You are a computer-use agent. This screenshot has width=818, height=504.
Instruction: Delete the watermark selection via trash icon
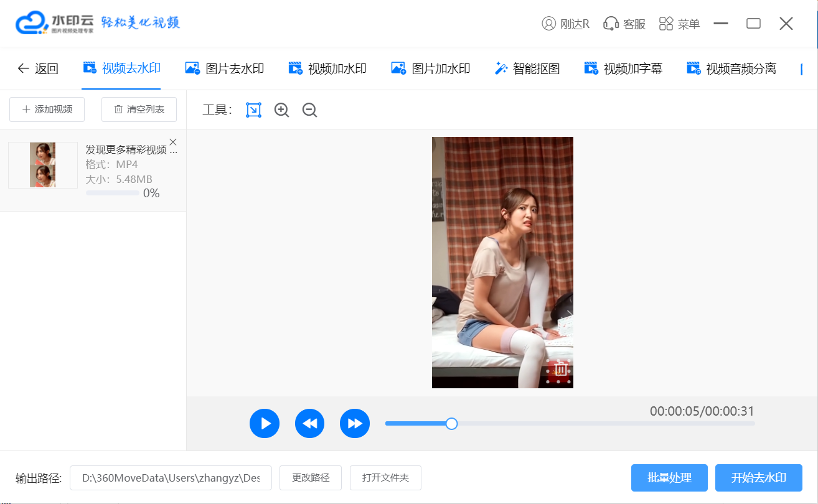pos(560,370)
